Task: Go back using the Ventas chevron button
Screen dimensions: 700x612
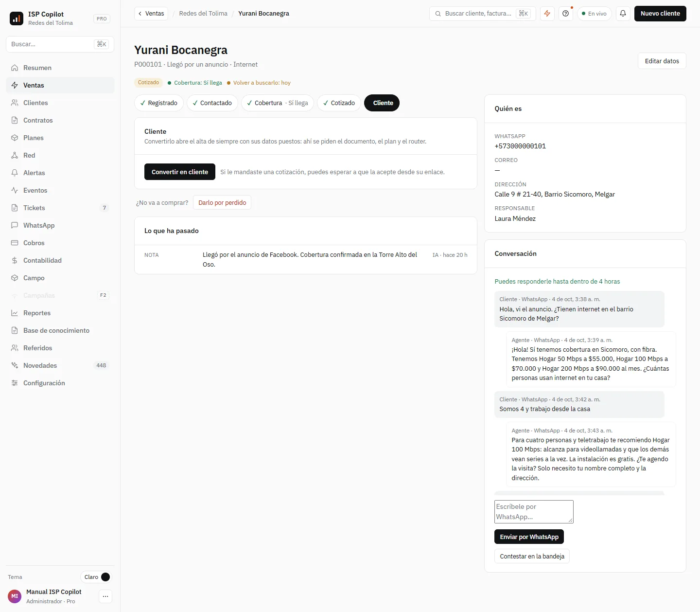Action: coord(151,14)
